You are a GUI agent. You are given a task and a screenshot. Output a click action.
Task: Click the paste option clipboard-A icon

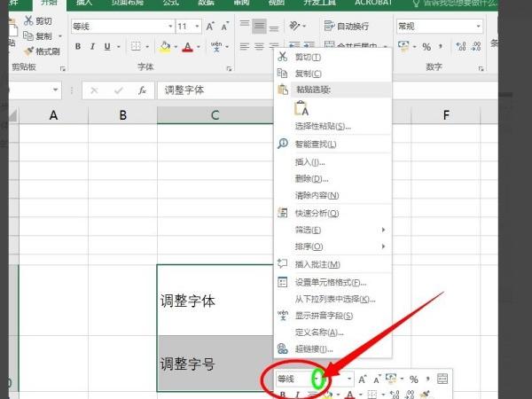301,108
